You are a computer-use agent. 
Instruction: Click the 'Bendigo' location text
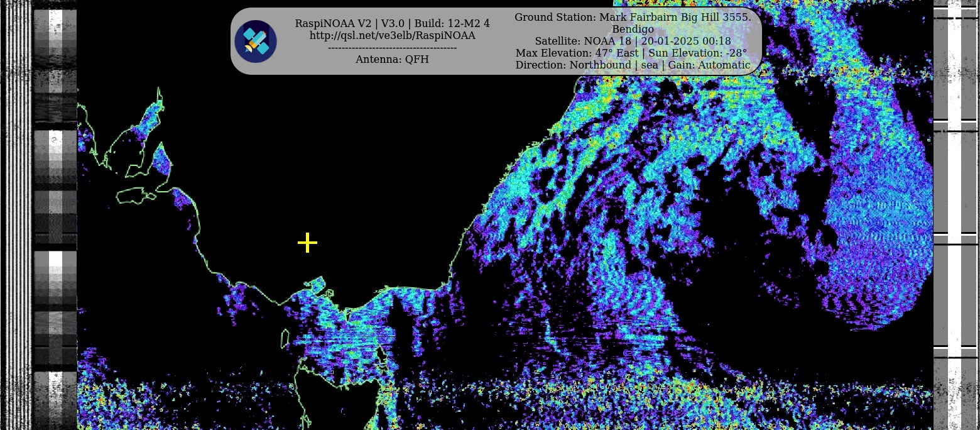coord(633,29)
